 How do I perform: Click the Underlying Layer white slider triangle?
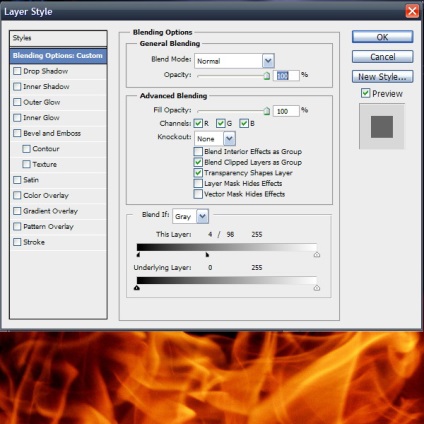pyautogui.click(x=317, y=288)
